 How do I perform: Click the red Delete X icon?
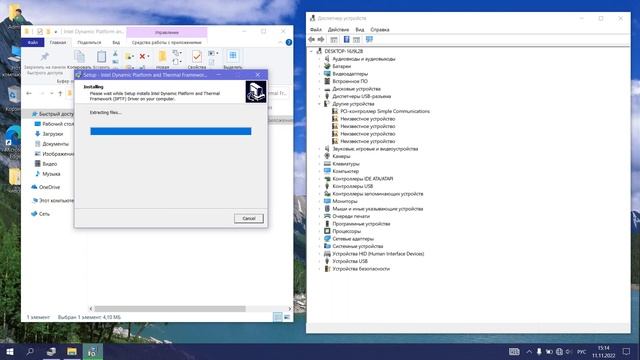142,56
